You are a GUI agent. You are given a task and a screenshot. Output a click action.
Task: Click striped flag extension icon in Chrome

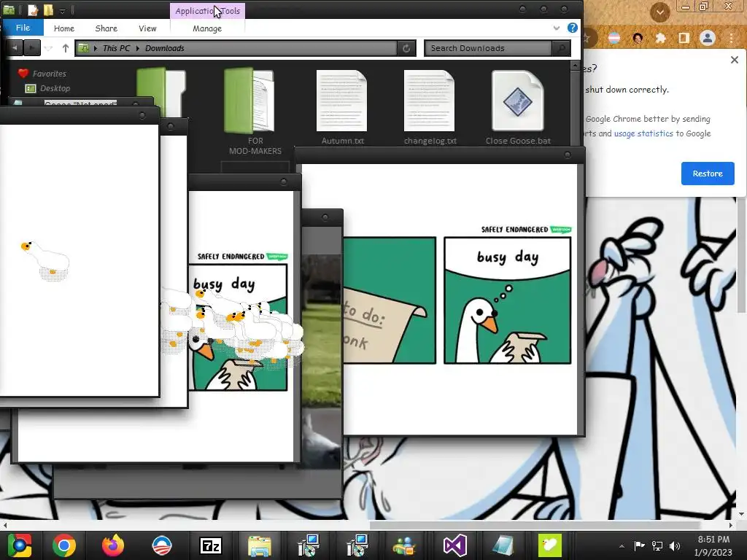click(x=614, y=38)
